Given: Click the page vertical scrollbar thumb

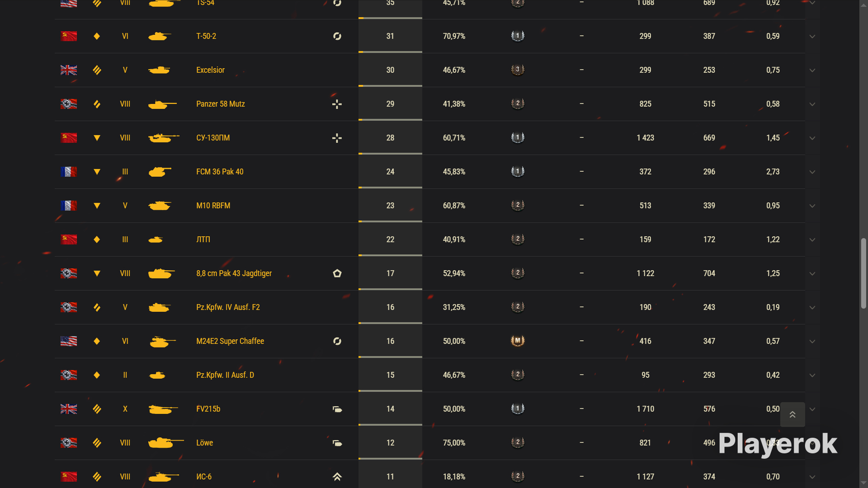Looking at the screenshot, I should [x=864, y=273].
